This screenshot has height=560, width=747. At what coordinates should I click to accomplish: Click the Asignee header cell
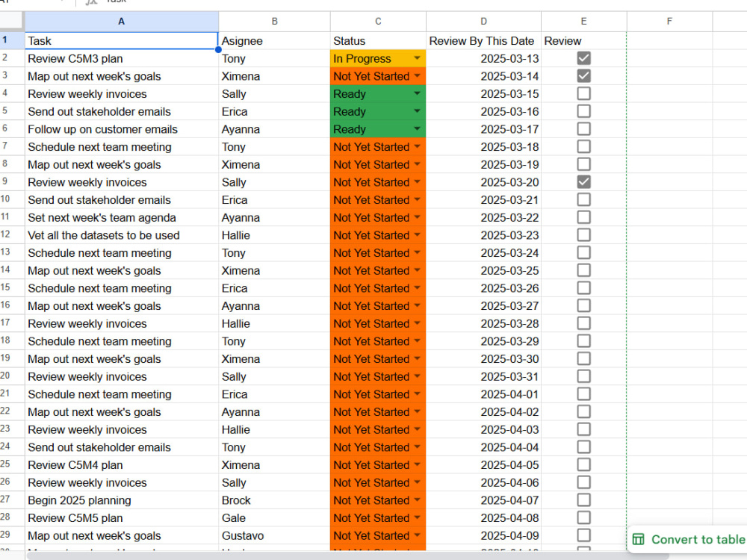274,41
